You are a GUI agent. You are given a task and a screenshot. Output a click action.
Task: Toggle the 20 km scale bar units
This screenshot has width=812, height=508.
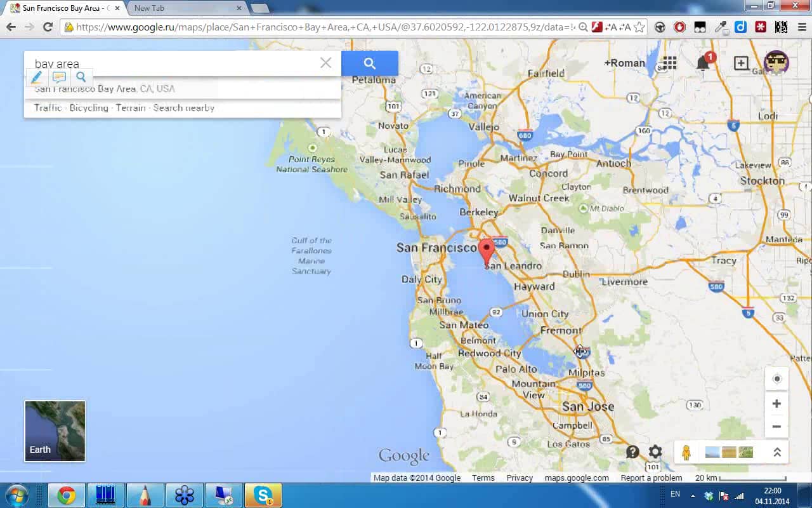740,478
